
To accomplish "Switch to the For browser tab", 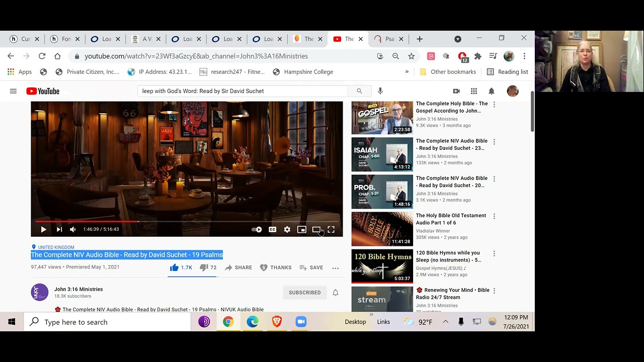I will 64,39.
